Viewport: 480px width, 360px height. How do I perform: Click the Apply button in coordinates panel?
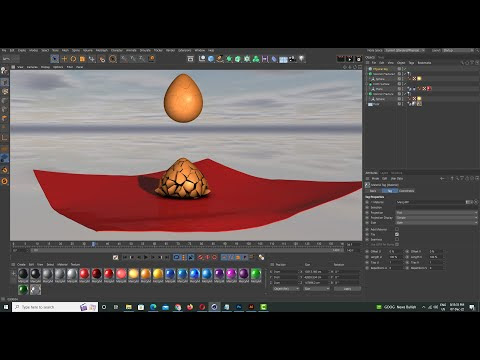coord(347,289)
